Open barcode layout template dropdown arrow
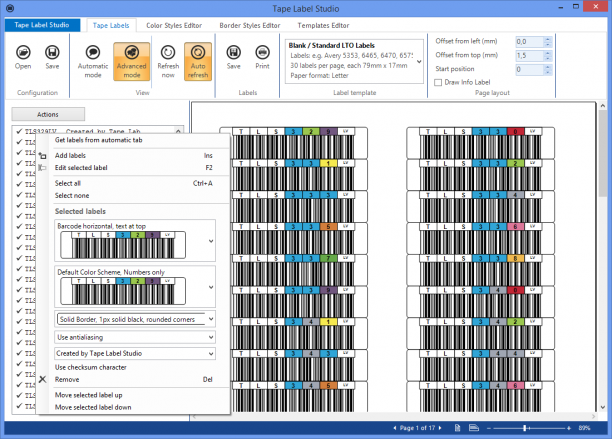This screenshot has width=612, height=439. (211, 241)
